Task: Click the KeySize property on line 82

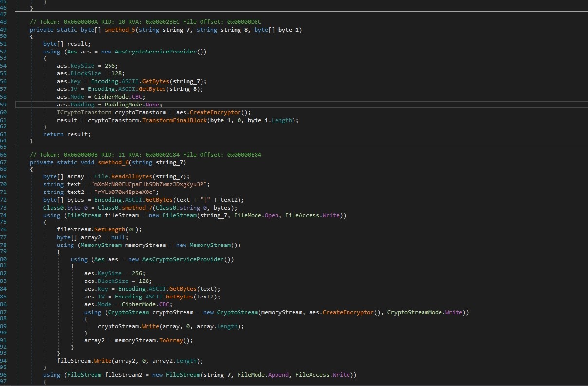Action: click(x=110, y=273)
